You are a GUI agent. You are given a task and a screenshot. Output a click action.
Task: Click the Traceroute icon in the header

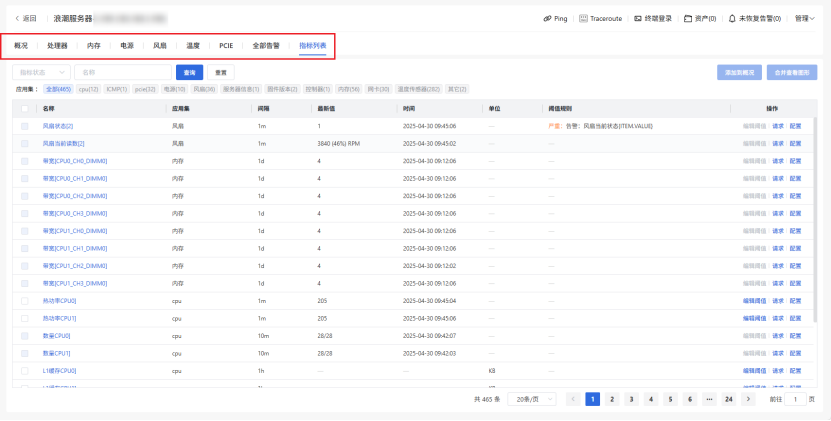(x=583, y=19)
